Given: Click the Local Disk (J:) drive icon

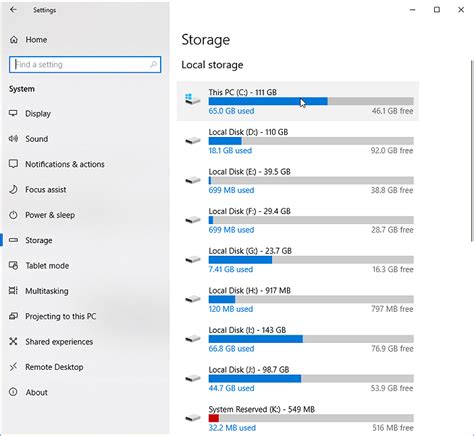Looking at the screenshot, I should point(193,378).
